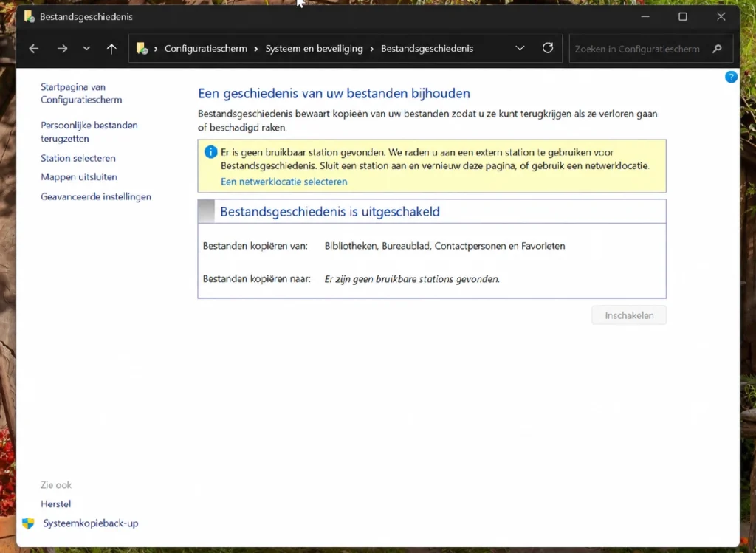The image size is (756, 553).
Task: Open Geavanceerde instellingen
Action: tap(96, 196)
